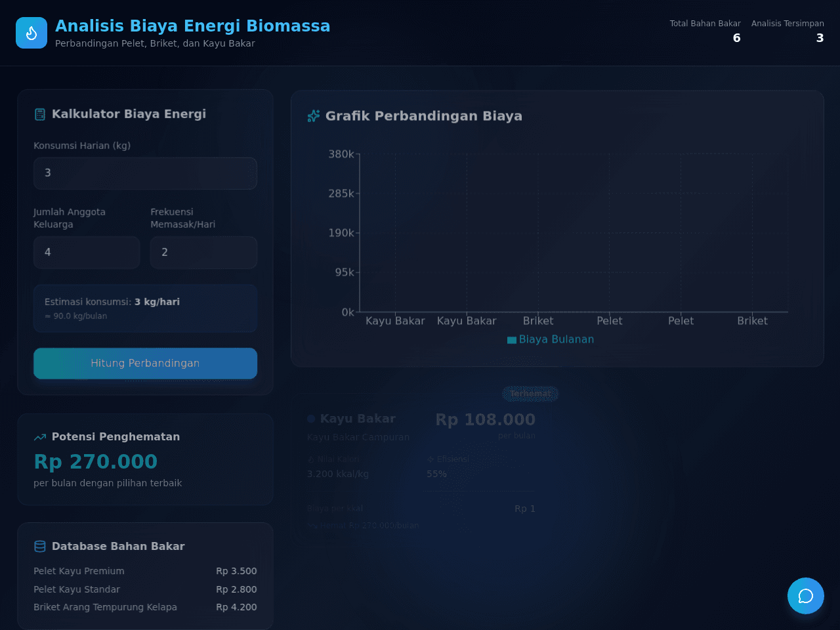
Task: Click the trend arrow icon beside Potensi Penghematan
Action: [x=40, y=437]
